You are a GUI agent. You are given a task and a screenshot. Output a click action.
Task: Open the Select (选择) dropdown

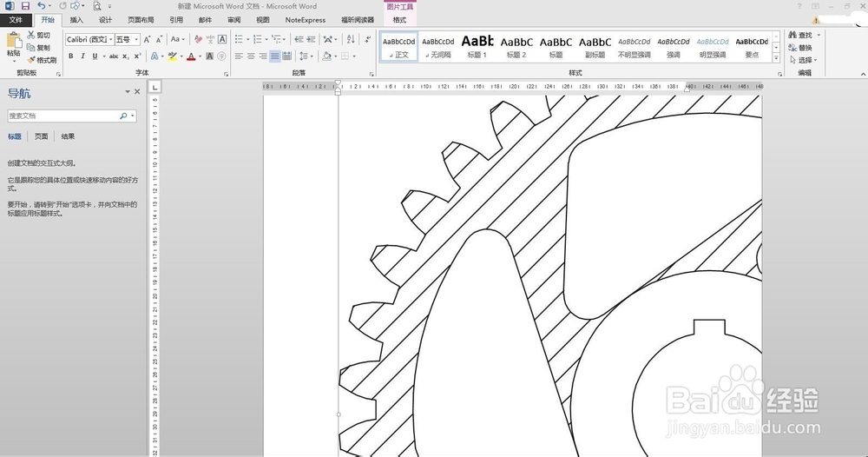803,60
